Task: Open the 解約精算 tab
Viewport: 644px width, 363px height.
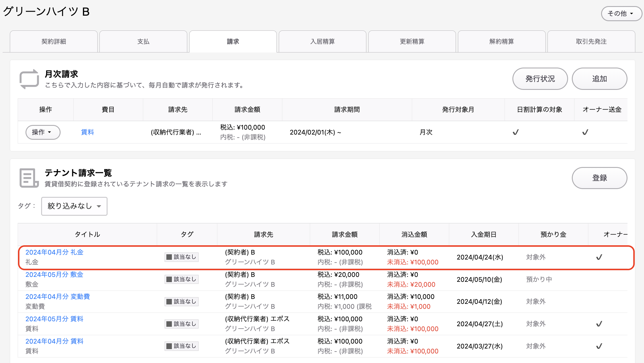Action: 502,41
